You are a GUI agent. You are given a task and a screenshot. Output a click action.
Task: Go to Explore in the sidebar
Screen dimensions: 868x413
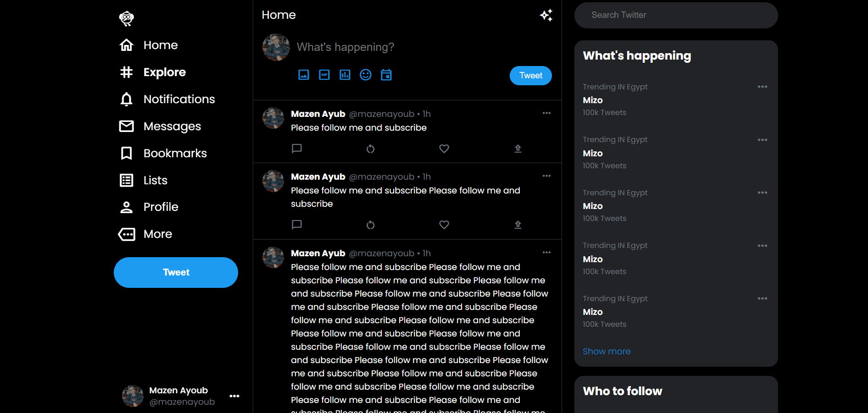(x=164, y=72)
